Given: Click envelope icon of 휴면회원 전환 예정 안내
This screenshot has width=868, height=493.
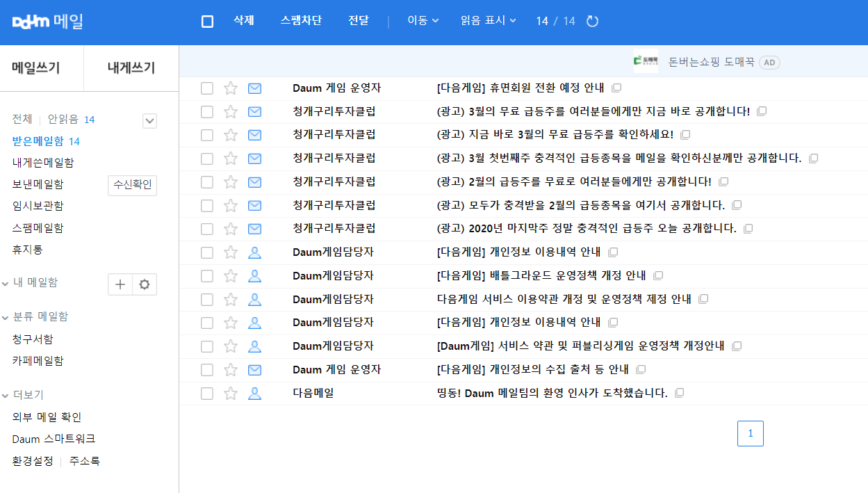Looking at the screenshot, I should [x=255, y=88].
